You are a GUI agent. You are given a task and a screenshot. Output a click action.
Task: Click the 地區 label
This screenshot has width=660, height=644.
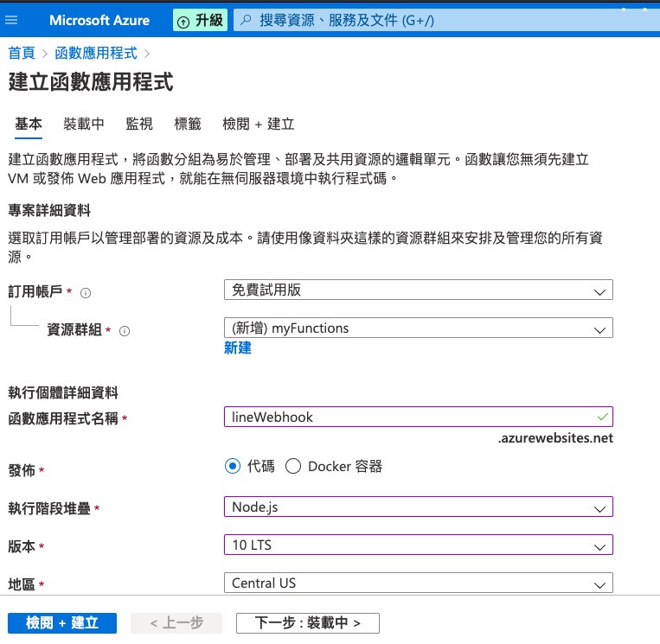pos(22,584)
